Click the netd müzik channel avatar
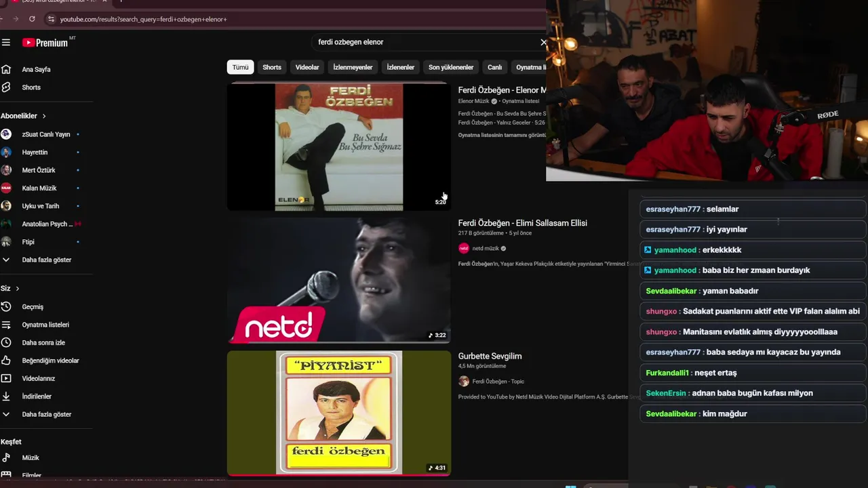This screenshot has height=488, width=868. point(464,249)
